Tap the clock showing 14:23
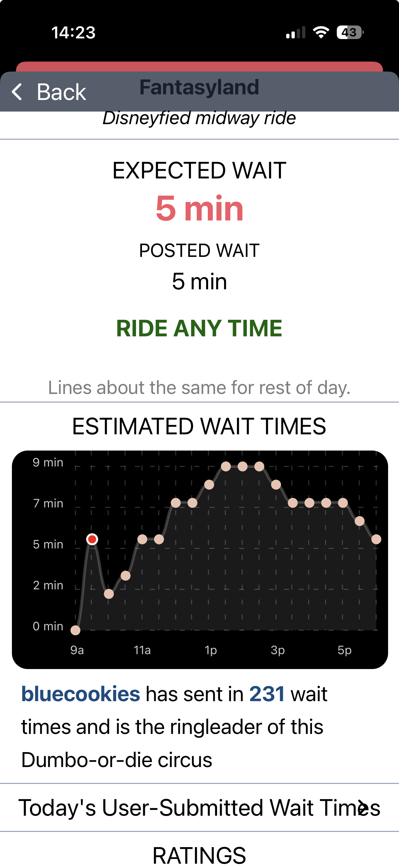The height and width of the screenshot is (868, 399). click(x=73, y=33)
